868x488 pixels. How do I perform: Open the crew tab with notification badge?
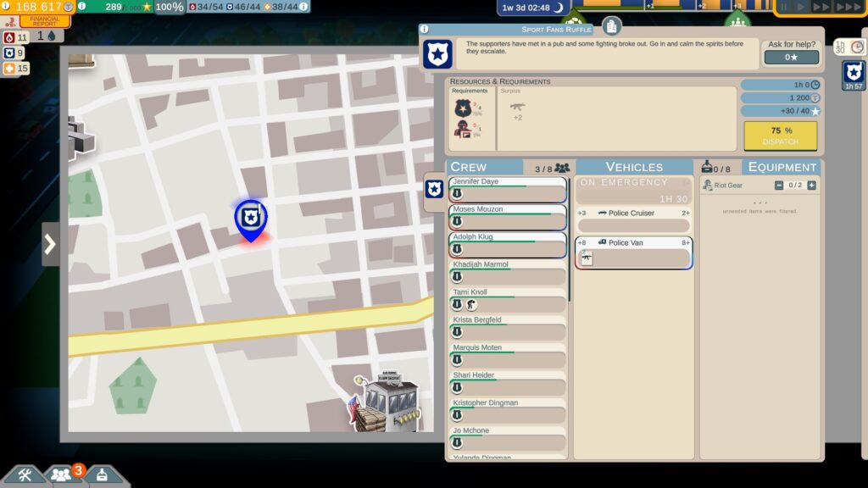coord(61,475)
